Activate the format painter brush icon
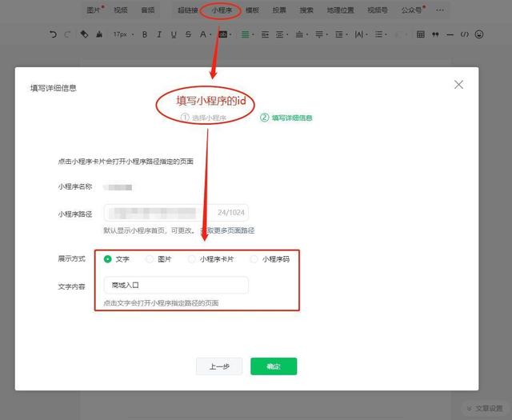Viewport: 512px width, 420px height. (x=99, y=34)
